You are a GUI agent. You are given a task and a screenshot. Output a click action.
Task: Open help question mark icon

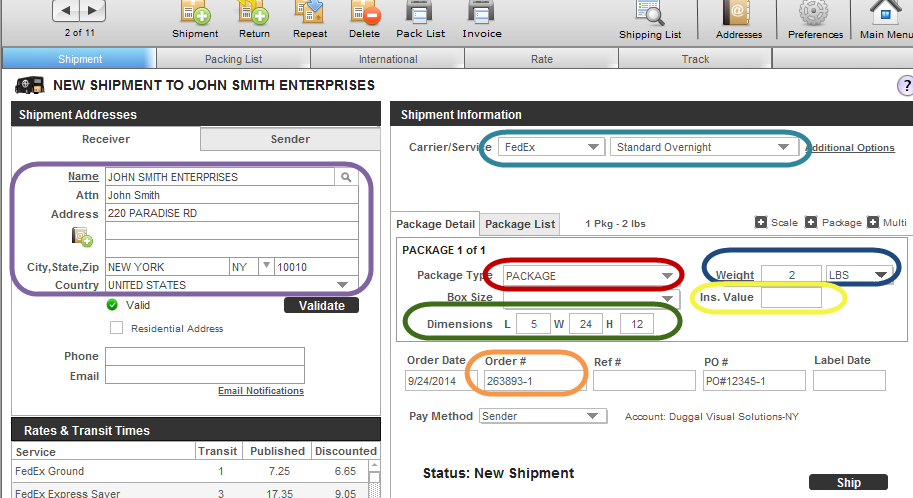(x=905, y=86)
